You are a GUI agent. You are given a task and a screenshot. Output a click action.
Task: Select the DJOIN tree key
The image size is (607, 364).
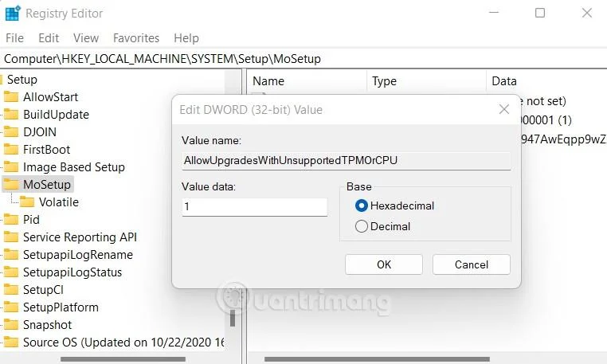coord(40,131)
